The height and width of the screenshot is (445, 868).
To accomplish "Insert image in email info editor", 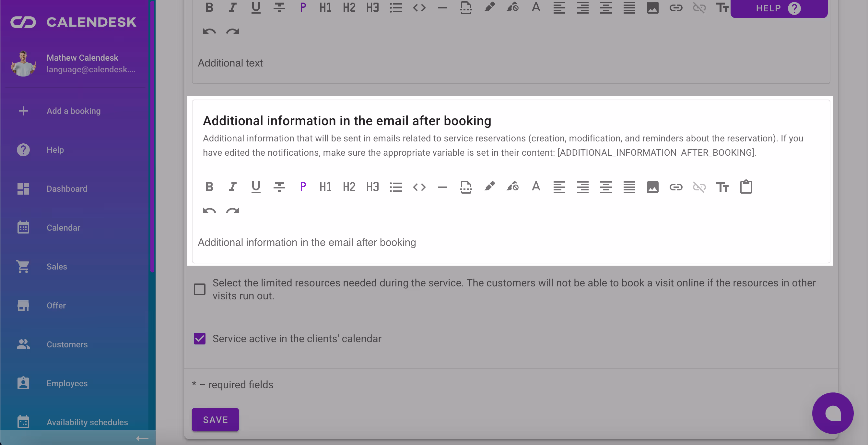I will pyautogui.click(x=652, y=187).
